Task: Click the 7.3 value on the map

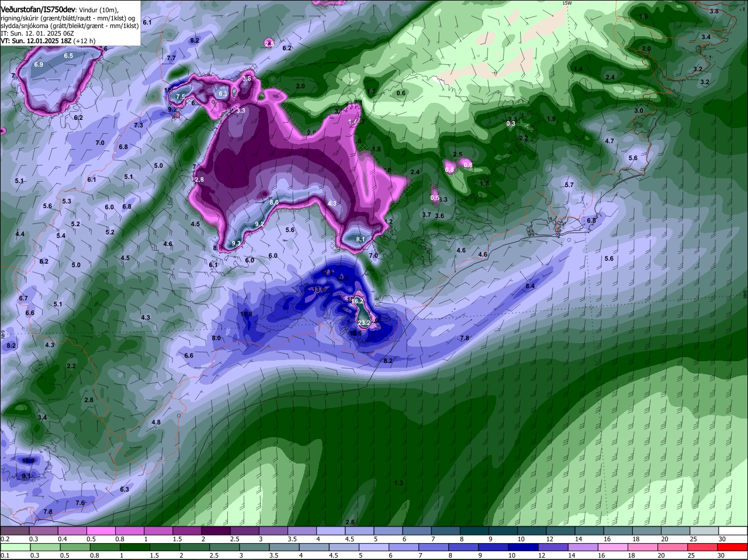Action: coord(138,125)
